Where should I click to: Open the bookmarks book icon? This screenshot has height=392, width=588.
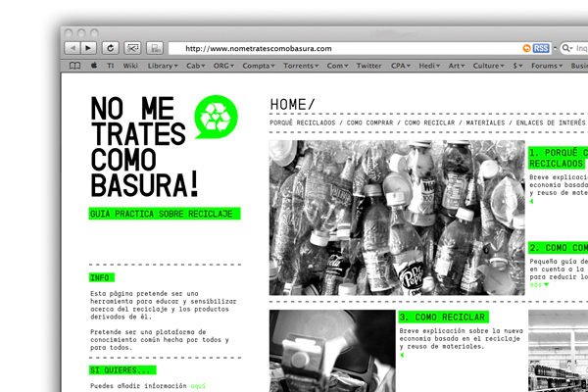pos(75,66)
